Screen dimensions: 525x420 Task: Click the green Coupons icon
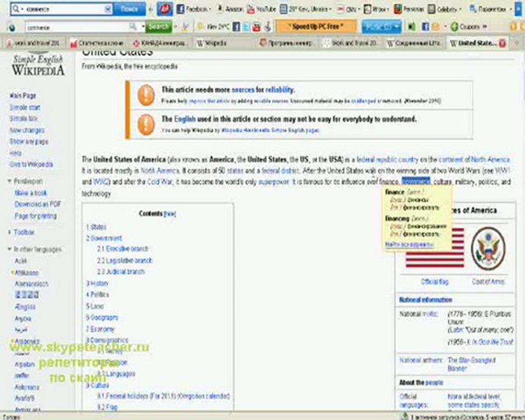(454, 27)
